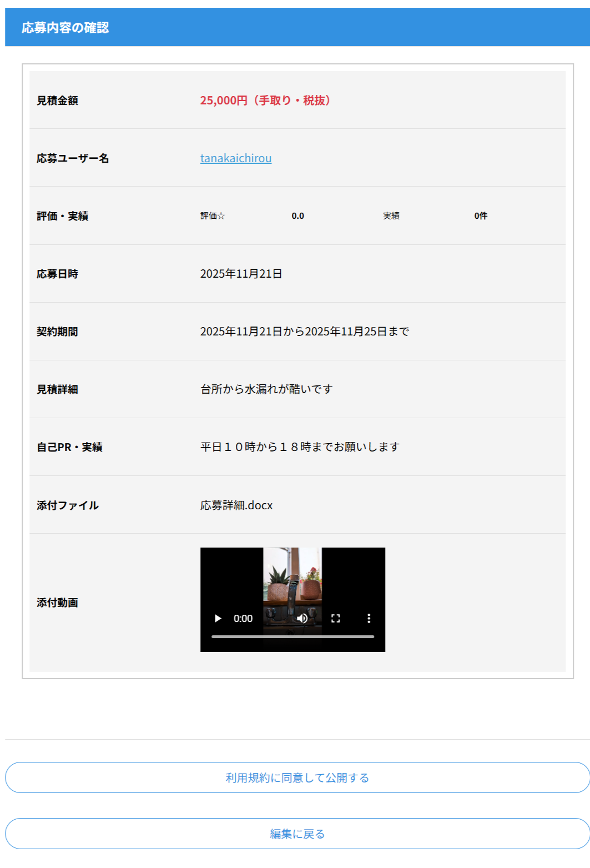Viewport: 590px width, 868px height.
Task: Click the 台所から水漏れが酷いです detail text
Action: click(x=266, y=389)
